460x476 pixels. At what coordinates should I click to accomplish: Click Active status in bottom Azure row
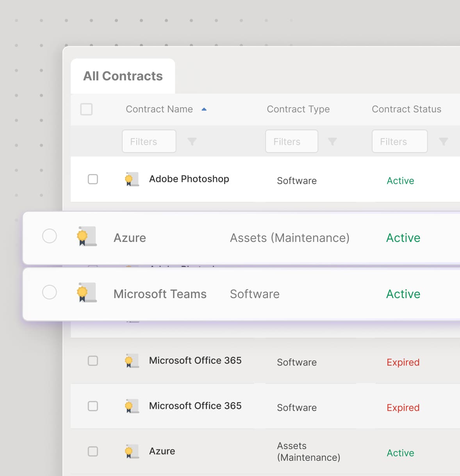[400, 453]
